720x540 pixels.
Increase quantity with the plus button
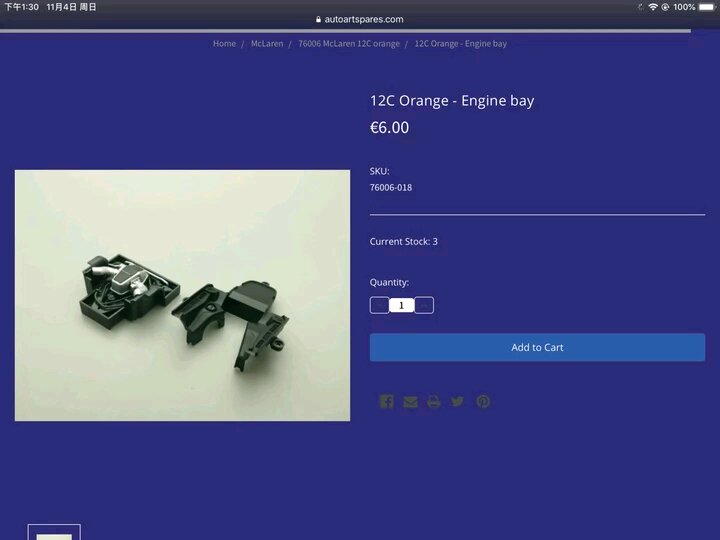click(424, 305)
